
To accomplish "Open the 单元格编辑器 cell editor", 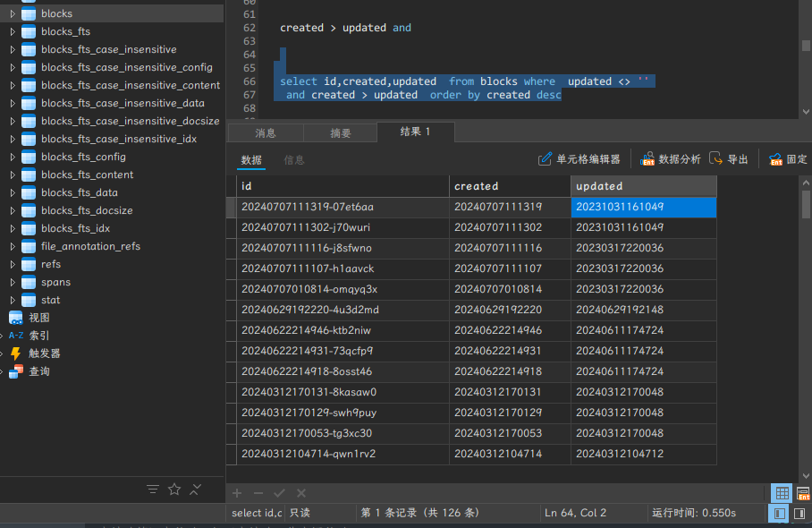I will 579,159.
